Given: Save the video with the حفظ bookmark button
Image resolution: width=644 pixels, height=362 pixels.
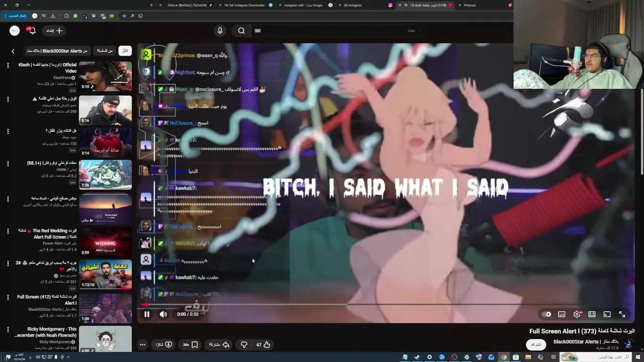Looking at the screenshot, I should [190, 344].
